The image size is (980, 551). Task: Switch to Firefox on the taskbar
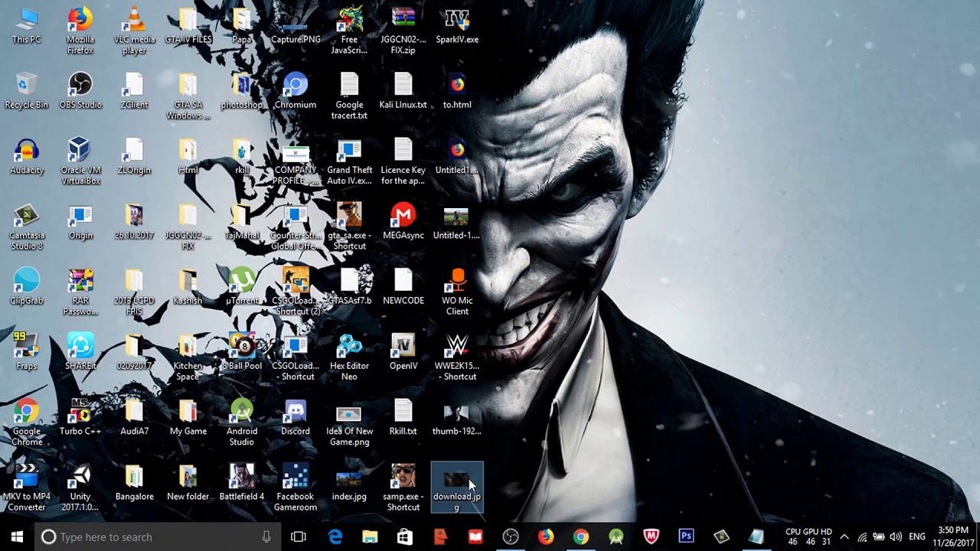coord(546,537)
